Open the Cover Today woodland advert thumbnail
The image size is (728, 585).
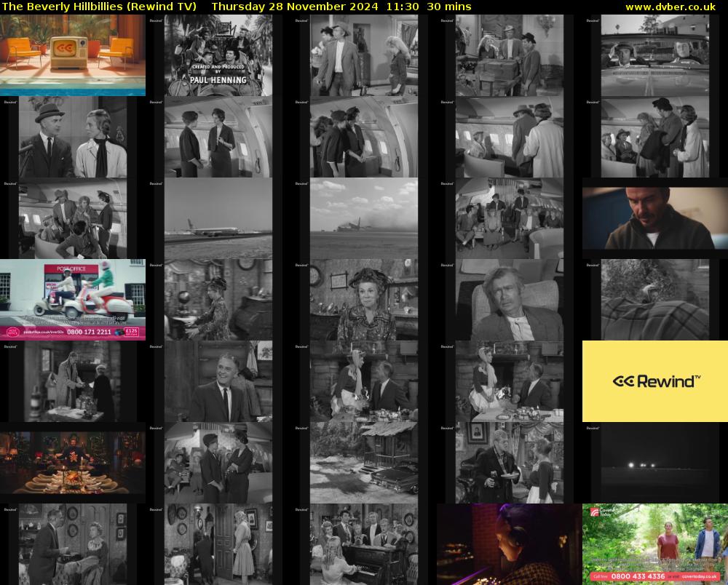[655, 544]
